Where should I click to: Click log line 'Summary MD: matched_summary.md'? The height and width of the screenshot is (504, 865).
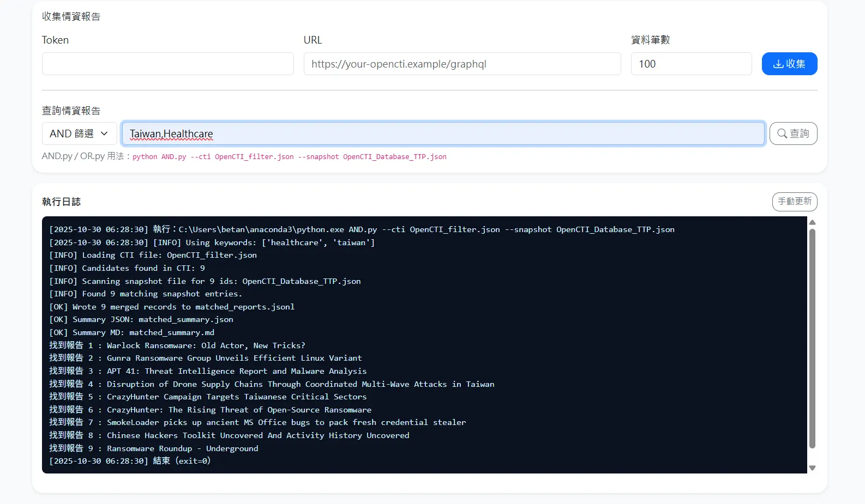click(131, 332)
